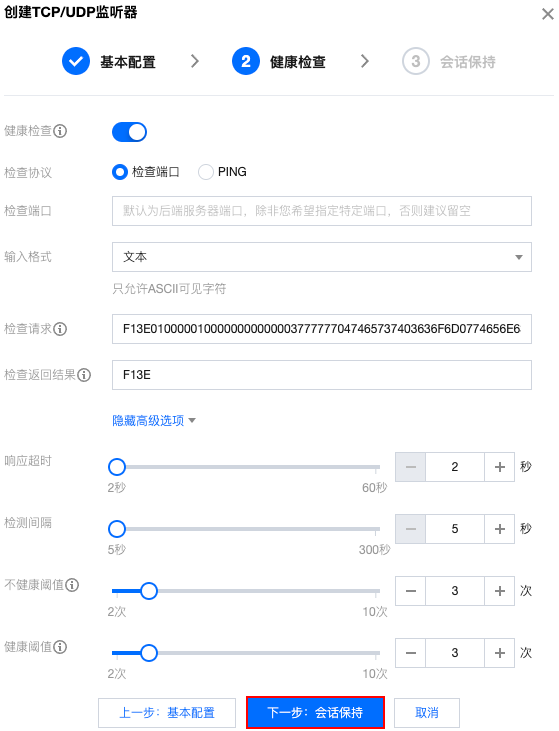This screenshot has height=731, width=559.
Task: Click the 健康阈值 slider handle
Action: click(149, 653)
